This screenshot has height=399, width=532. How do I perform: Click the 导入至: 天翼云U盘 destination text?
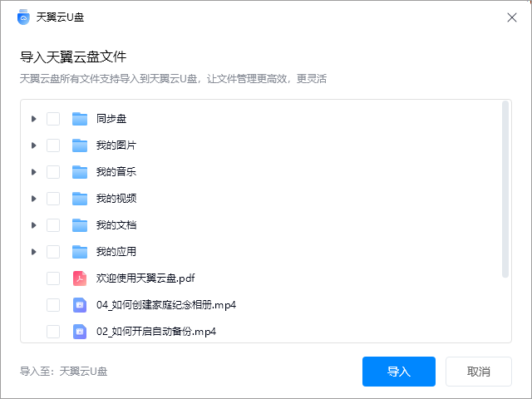tap(63, 372)
